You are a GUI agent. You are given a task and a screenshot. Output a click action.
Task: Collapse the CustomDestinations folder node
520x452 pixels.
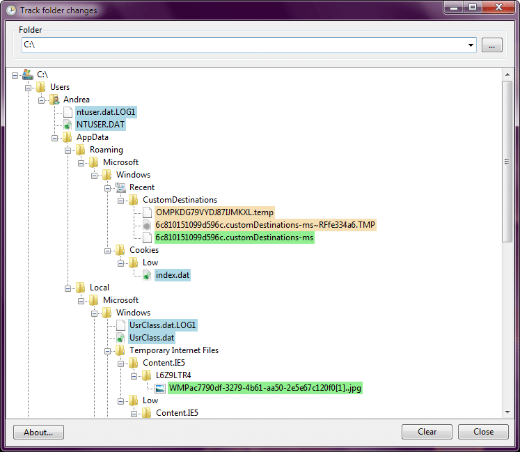click(x=121, y=201)
